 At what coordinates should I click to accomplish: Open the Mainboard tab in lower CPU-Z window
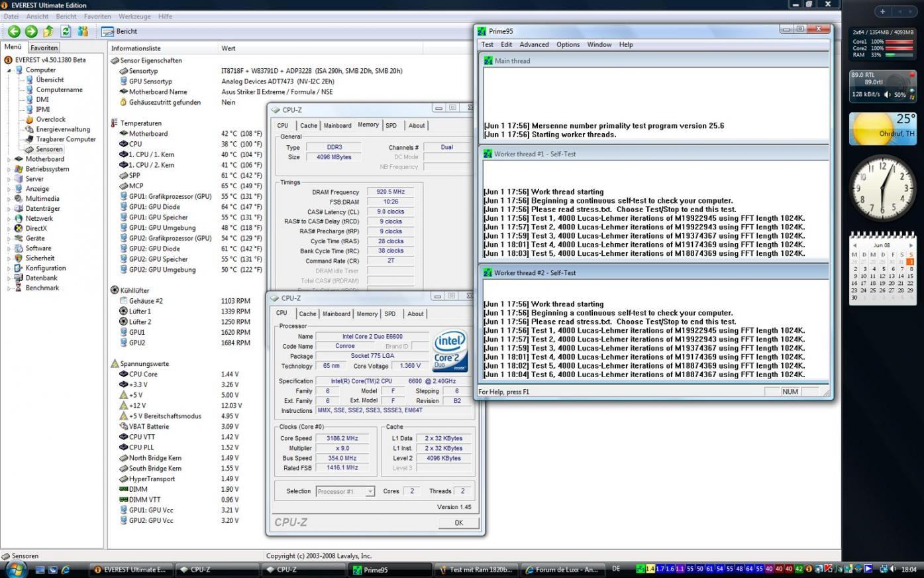(x=336, y=314)
